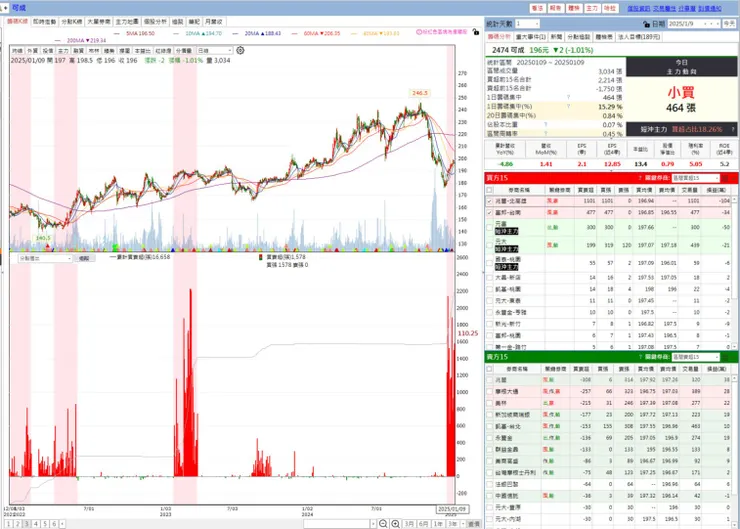
Task: Click the help icon in 短沖主力 bar
Action: (x=733, y=129)
